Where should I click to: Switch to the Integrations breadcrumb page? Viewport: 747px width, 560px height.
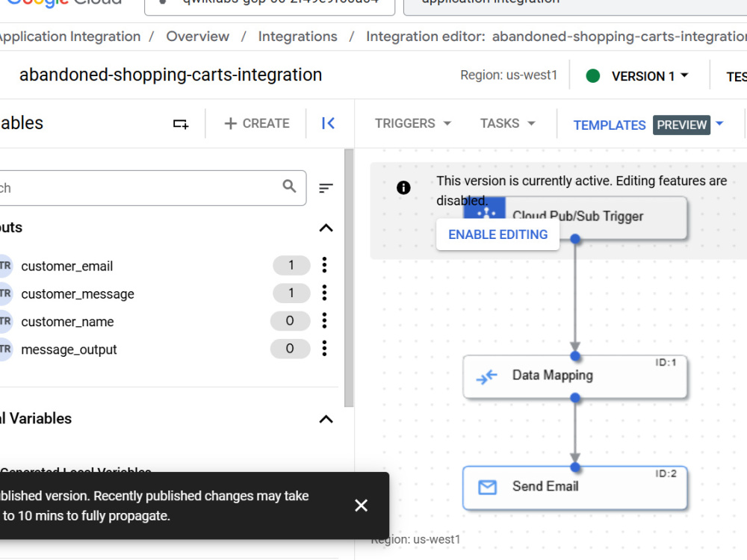[x=297, y=36]
